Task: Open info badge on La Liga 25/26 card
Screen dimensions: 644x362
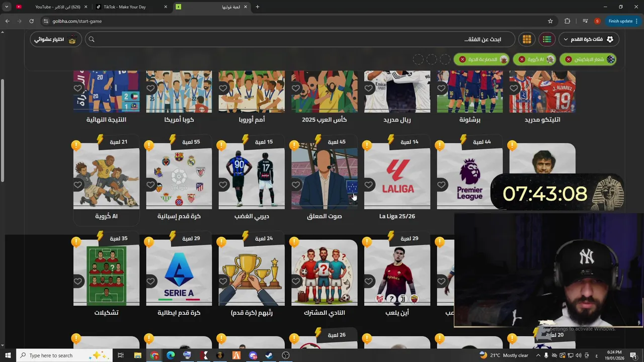Action: coord(367,146)
